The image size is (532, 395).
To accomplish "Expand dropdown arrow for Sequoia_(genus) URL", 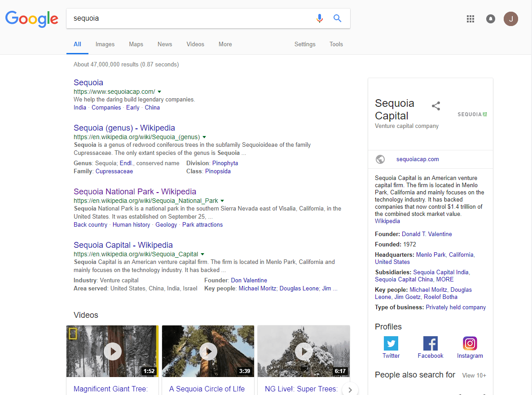I will (204, 137).
